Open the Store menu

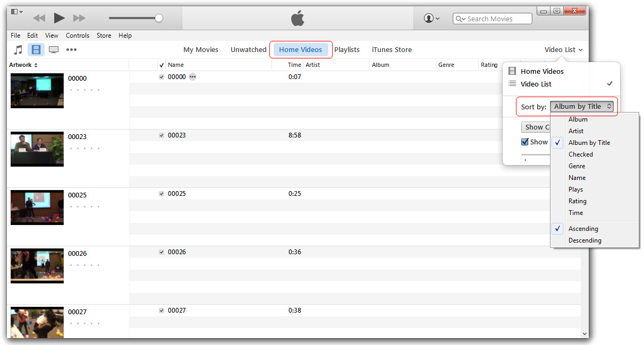click(104, 36)
